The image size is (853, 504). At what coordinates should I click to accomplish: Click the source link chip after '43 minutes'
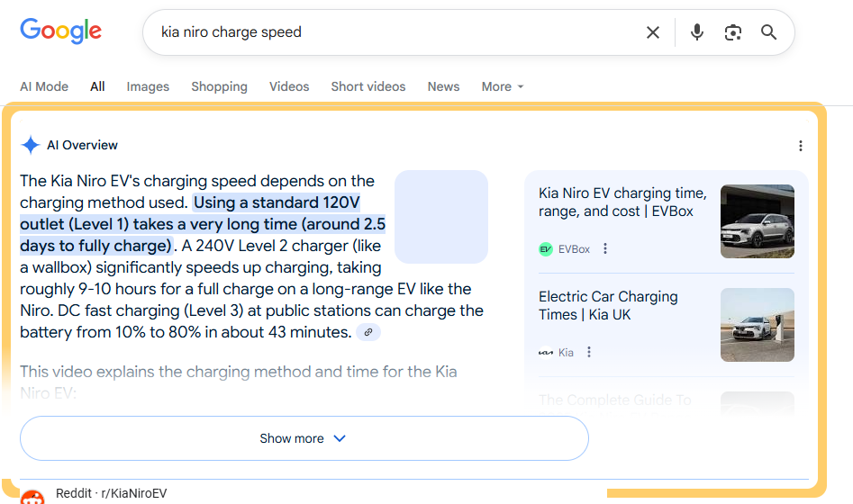coord(368,332)
